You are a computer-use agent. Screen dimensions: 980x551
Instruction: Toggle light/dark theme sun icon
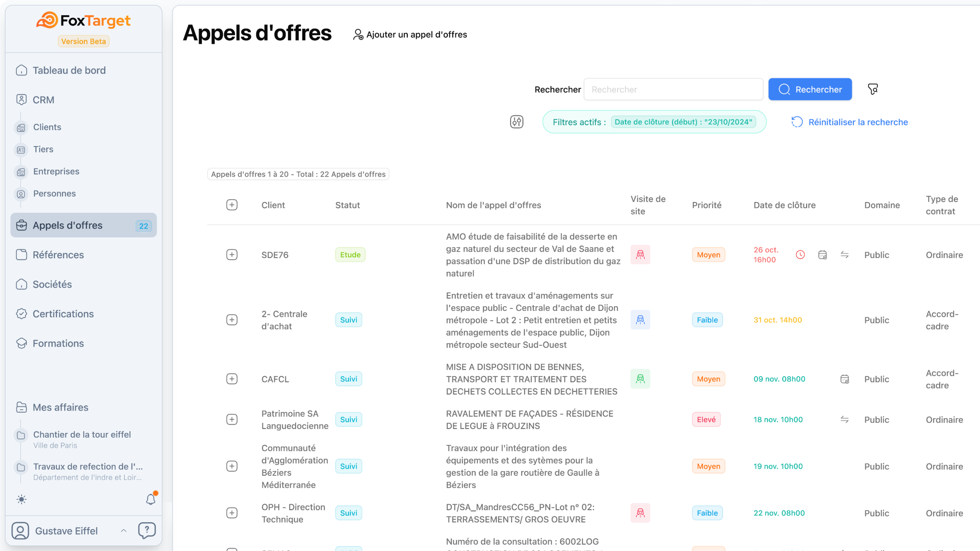tap(21, 499)
